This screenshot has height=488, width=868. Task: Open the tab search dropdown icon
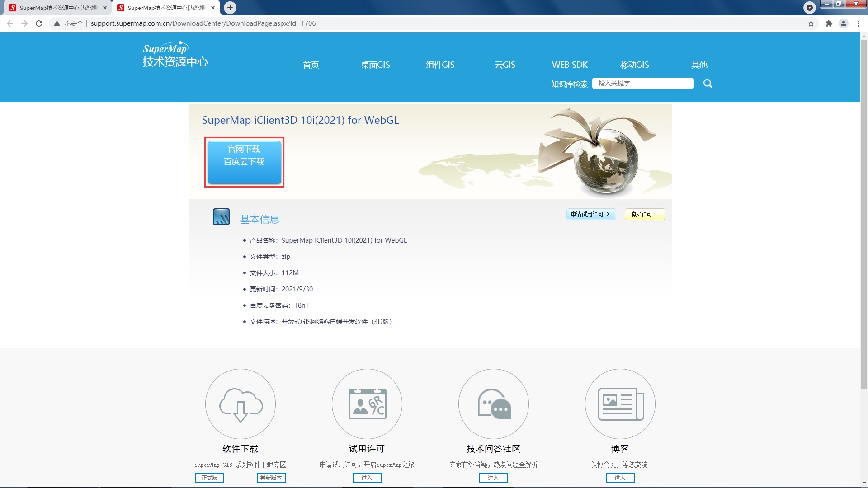810,8
